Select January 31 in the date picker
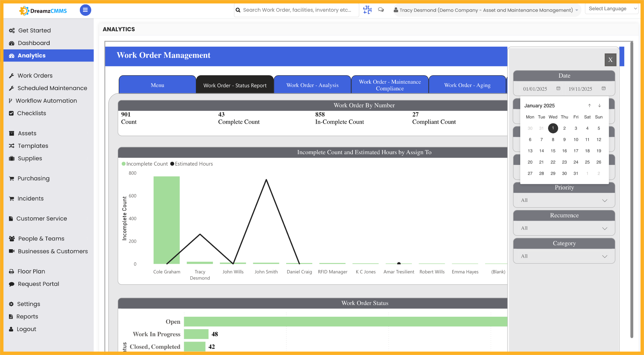The image size is (644, 355). tap(576, 173)
